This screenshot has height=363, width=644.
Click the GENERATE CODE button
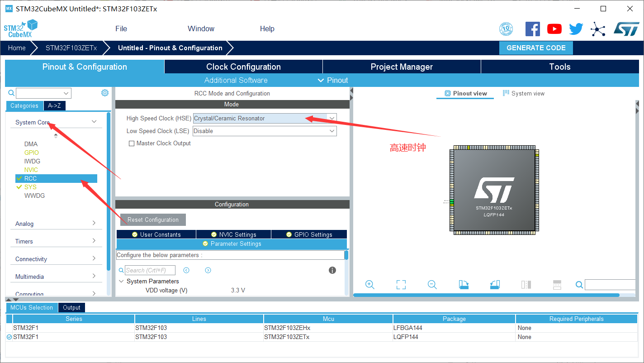pyautogui.click(x=536, y=48)
